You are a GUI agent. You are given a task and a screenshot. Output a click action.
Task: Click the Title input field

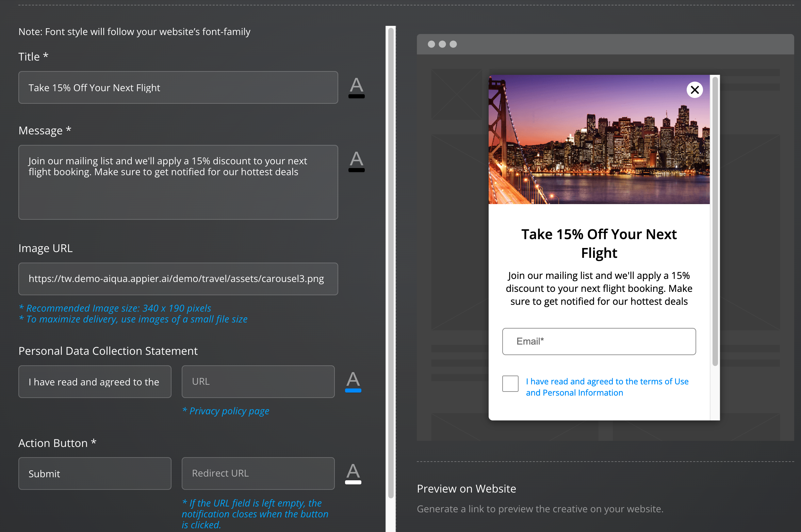pos(178,88)
